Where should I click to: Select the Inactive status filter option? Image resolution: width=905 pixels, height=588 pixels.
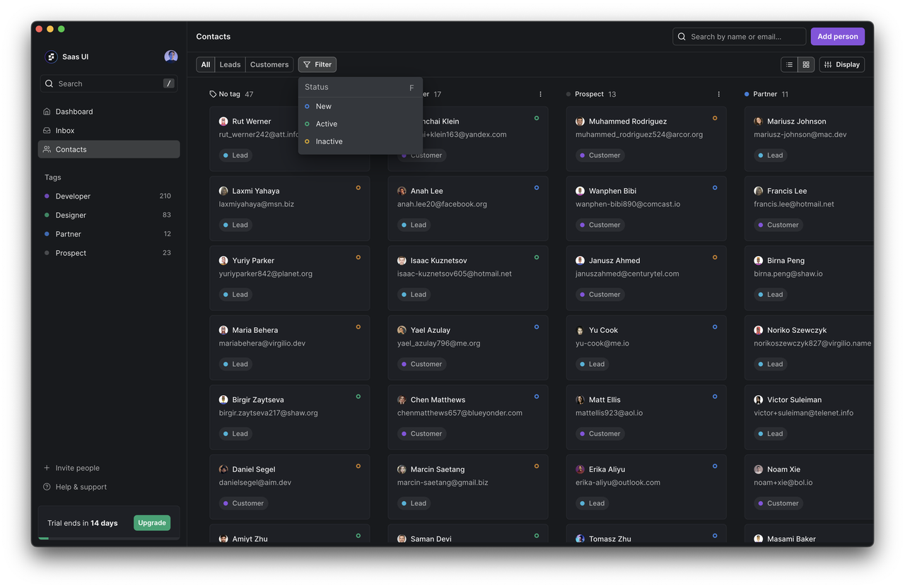click(329, 141)
